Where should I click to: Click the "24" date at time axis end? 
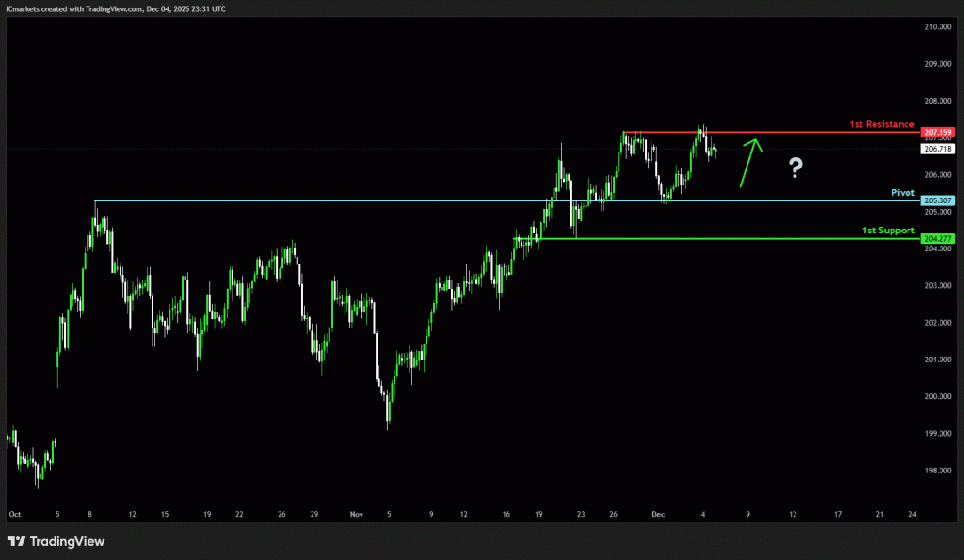[x=913, y=515]
